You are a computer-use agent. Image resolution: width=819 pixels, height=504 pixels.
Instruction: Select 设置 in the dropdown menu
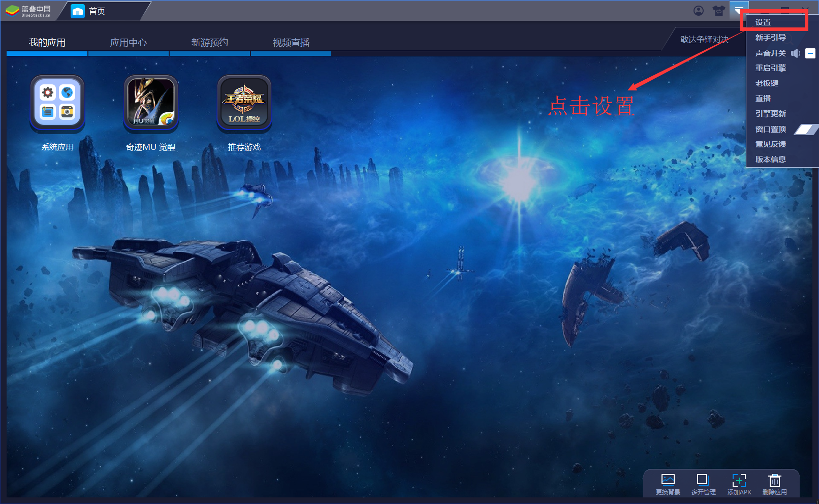pos(763,22)
